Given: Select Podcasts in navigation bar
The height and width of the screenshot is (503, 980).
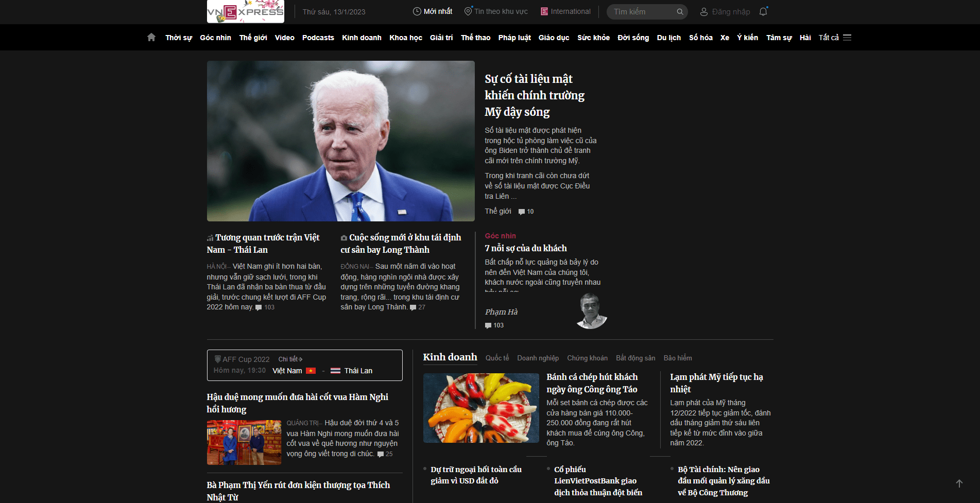Looking at the screenshot, I should 318,38.
